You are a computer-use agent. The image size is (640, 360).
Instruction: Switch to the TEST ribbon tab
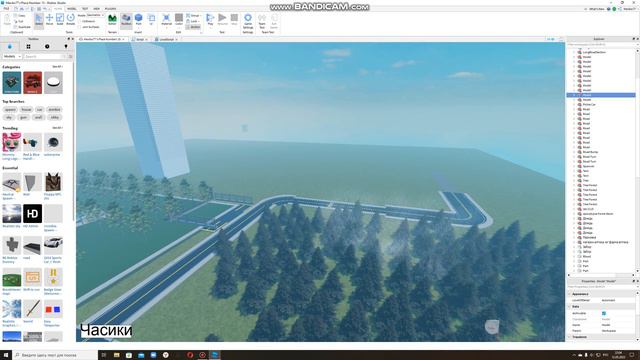85,9
